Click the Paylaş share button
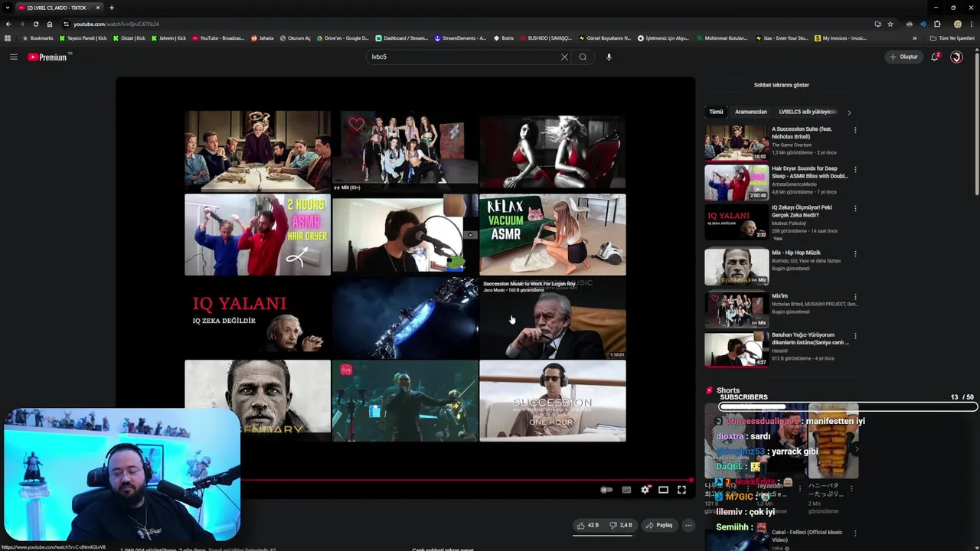 coord(658,525)
